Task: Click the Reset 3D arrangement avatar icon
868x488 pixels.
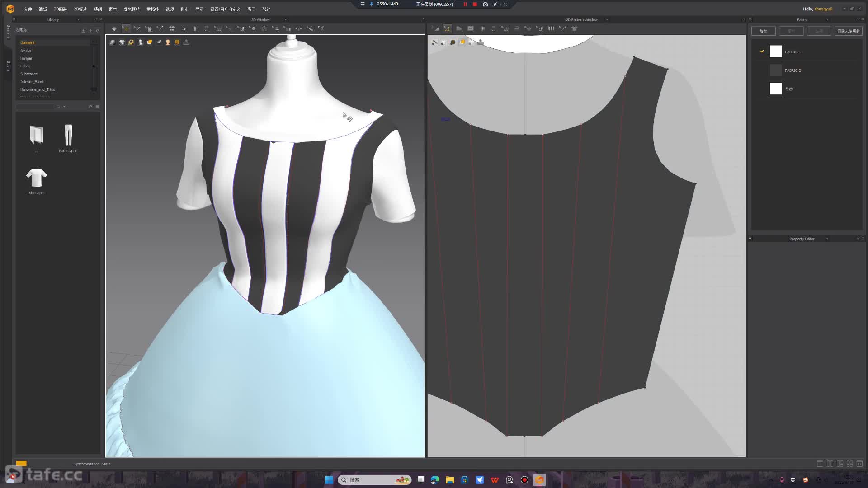Action: tap(195, 28)
